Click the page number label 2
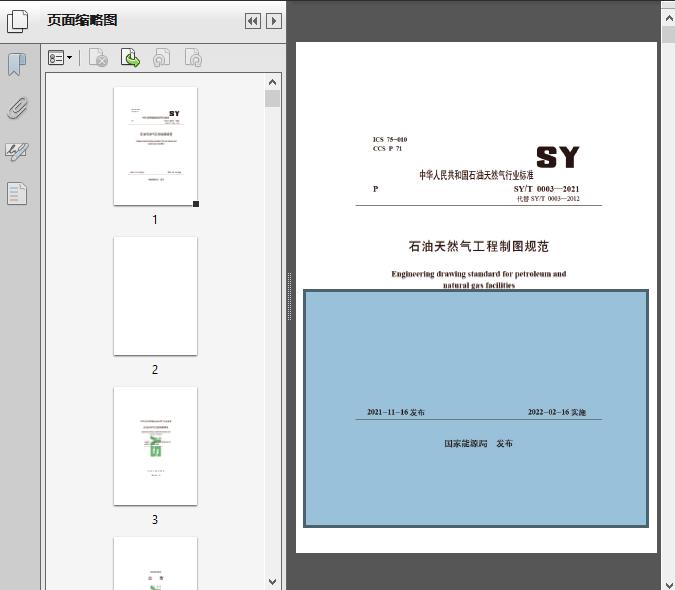Screen dimensions: 675x590 pyautogui.click(x=155, y=370)
